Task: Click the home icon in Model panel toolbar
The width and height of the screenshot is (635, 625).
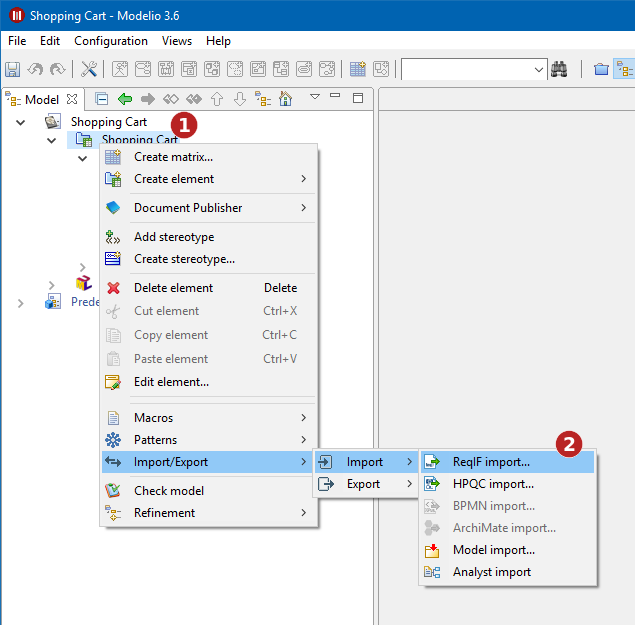Action: pos(286,99)
